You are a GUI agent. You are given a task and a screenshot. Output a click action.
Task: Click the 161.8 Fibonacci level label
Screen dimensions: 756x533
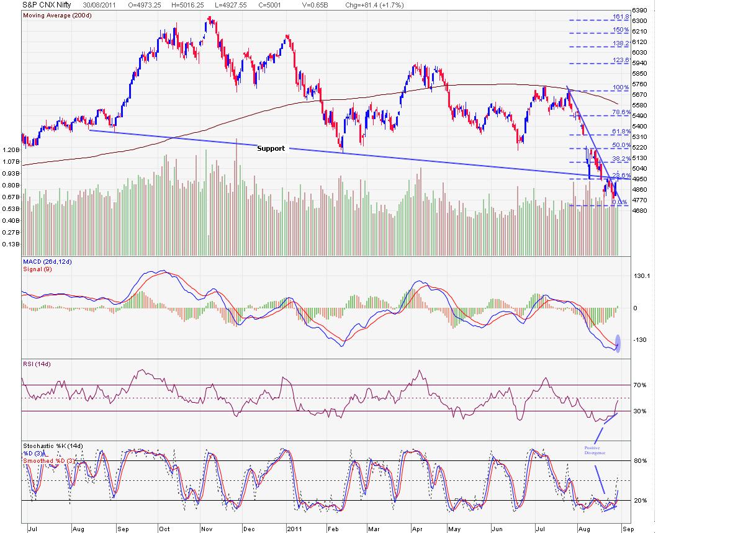tap(621, 17)
